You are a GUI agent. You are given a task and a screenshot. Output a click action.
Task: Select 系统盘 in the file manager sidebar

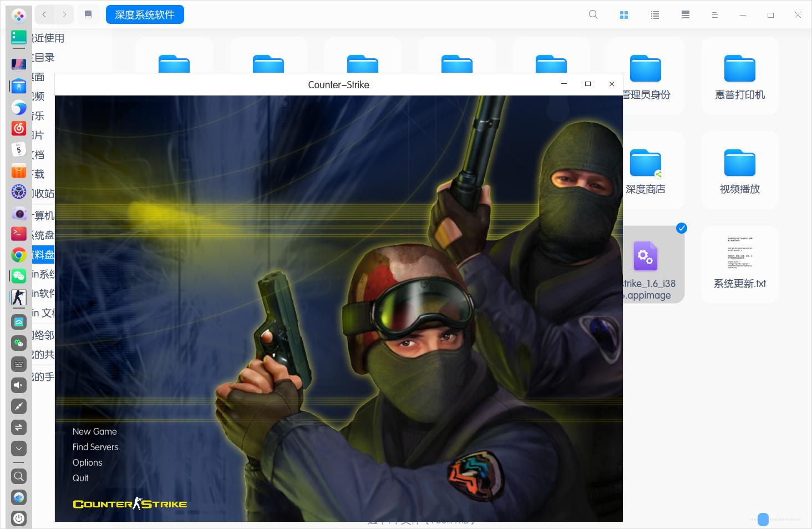[x=43, y=235]
